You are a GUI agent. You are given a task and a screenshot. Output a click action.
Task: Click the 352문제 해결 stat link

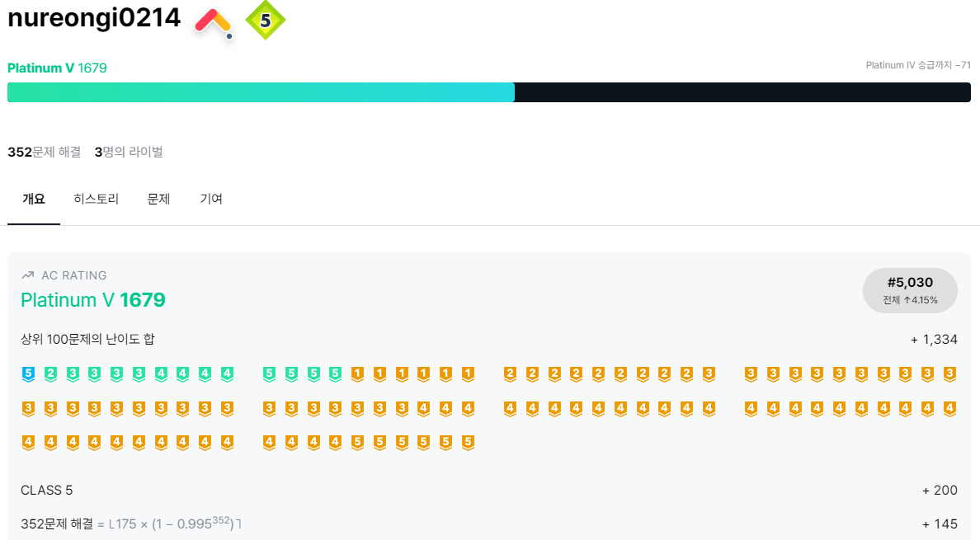[45, 152]
